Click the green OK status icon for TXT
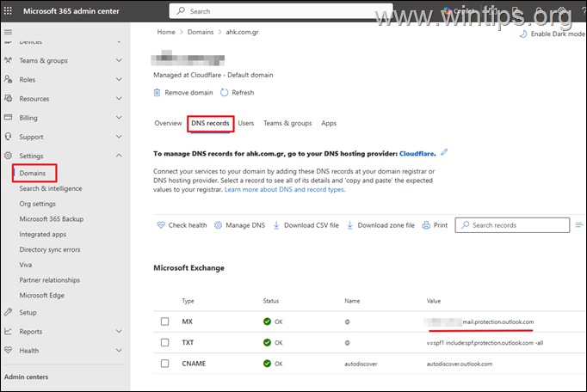The height and width of the screenshot is (392, 587). 267,342
